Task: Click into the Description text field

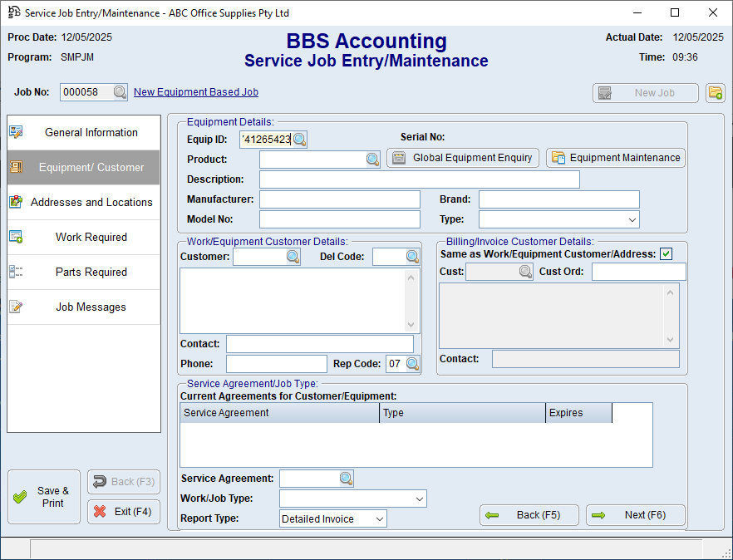Action: click(x=419, y=179)
